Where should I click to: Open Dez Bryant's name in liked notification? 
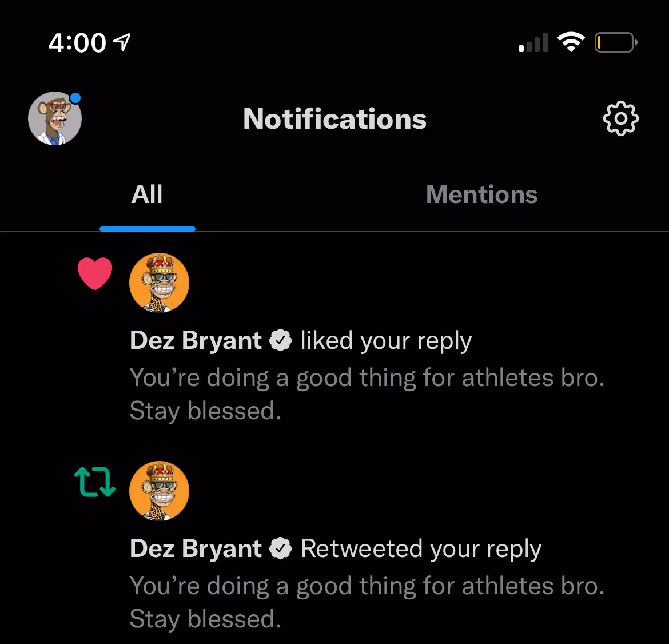(196, 340)
